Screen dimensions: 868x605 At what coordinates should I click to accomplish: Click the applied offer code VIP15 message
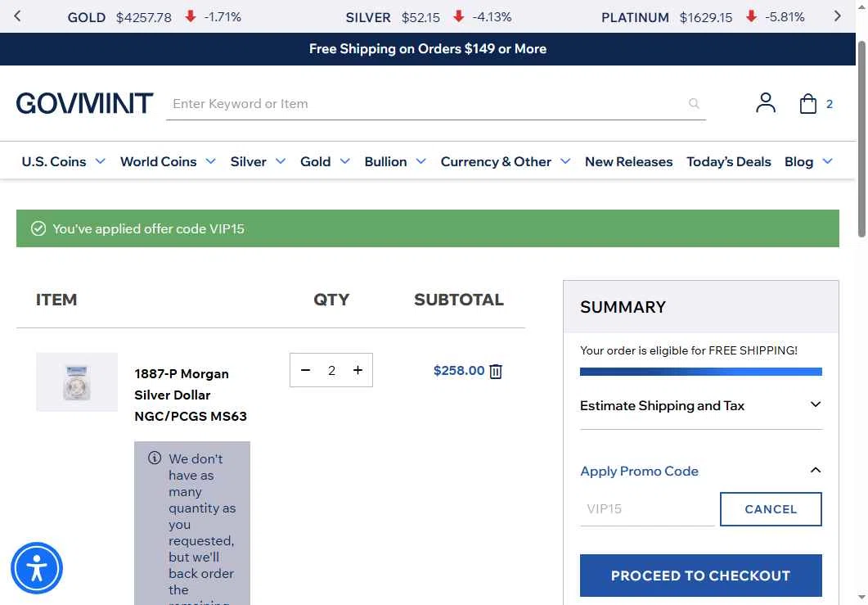pos(148,228)
